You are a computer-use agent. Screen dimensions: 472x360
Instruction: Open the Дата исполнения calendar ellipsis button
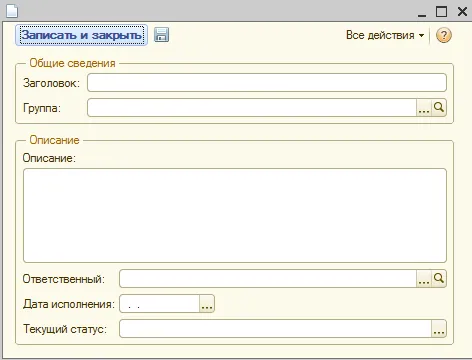tap(207, 304)
